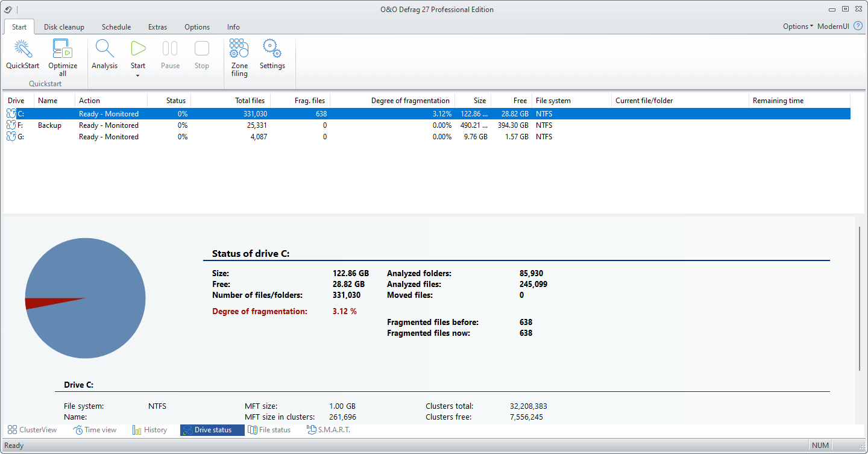Run the Analysis magnifier tool

click(104, 49)
